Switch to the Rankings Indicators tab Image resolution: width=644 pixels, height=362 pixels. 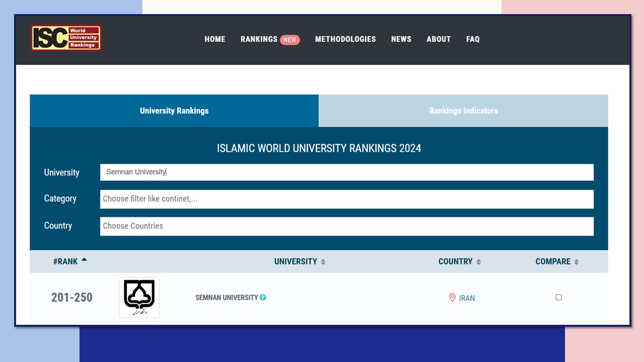(463, 111)
